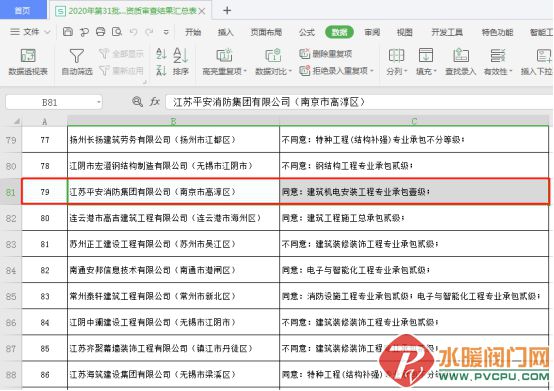Open the 分列 text-to-columns tool

pyautogui.click(x=396, y=62)
